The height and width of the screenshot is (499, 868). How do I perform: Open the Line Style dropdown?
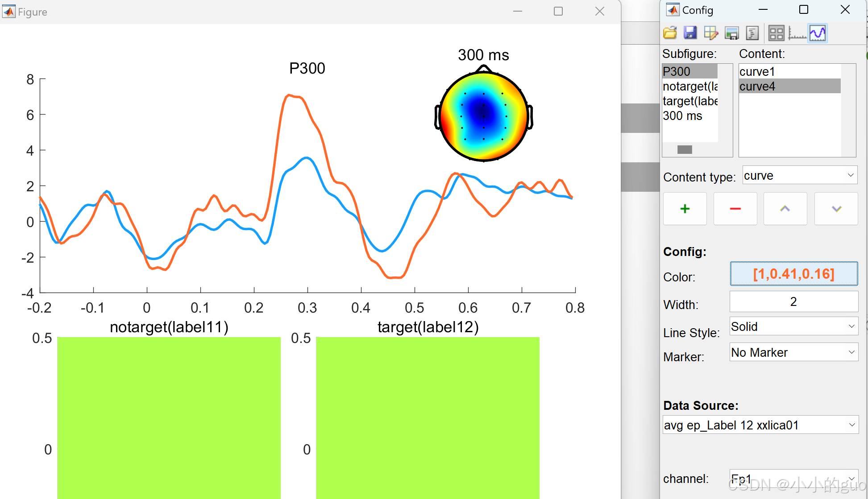click(x=794, y=326)
